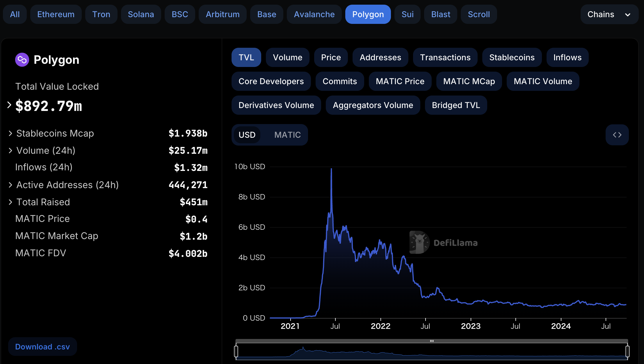Select USD denomination
This screenshot has height=364, width=644.
click(247, 135)
